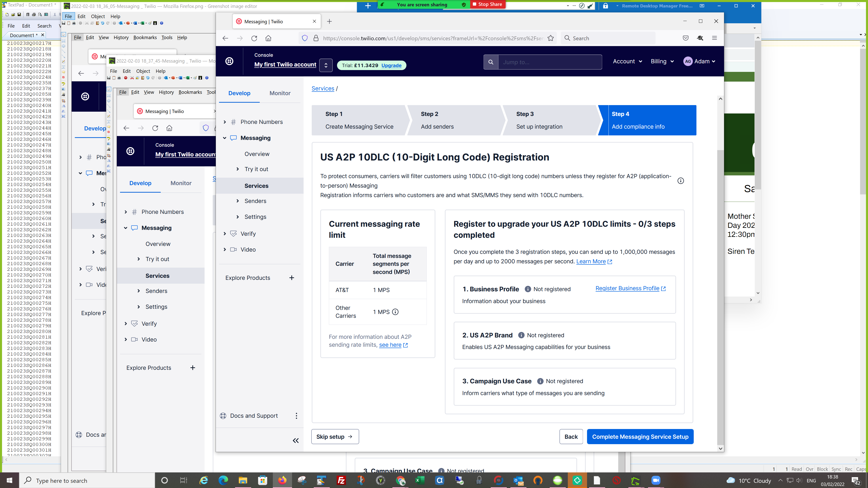This screenshot has height=488, width=868.
Task: Open Docs and Support options menu
Action: 296,415
